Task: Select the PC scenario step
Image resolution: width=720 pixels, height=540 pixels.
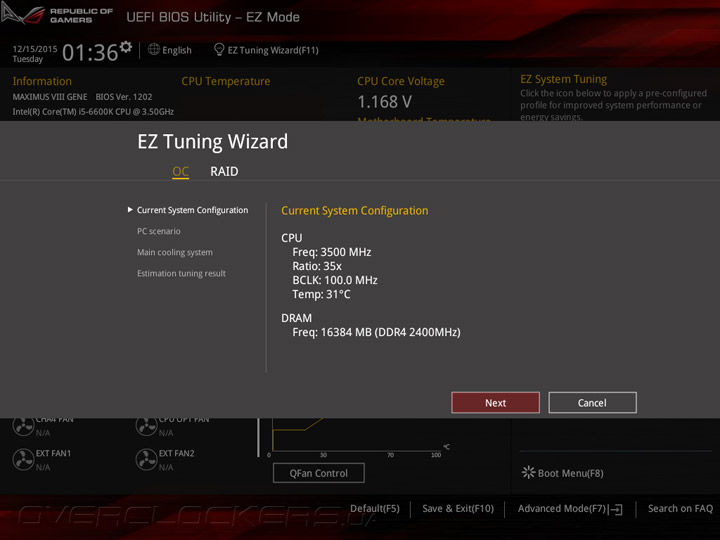Action: (x=158, y=231)
